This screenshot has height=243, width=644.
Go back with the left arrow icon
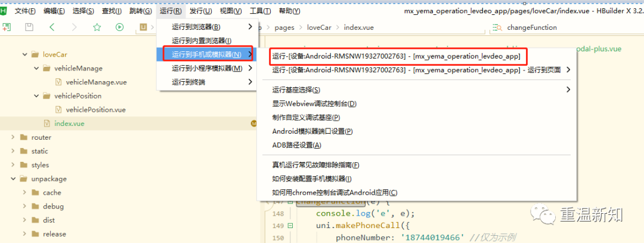52,27
